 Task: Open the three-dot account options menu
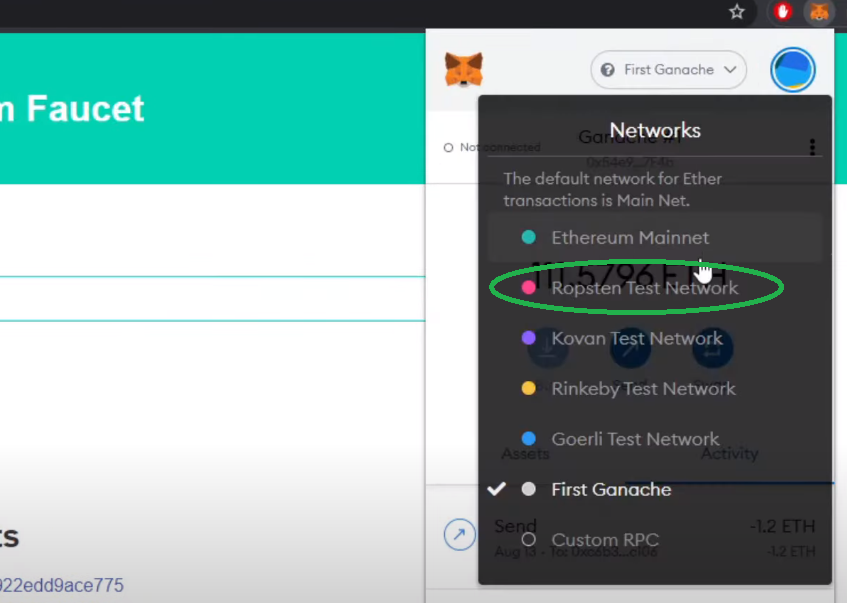812,147
